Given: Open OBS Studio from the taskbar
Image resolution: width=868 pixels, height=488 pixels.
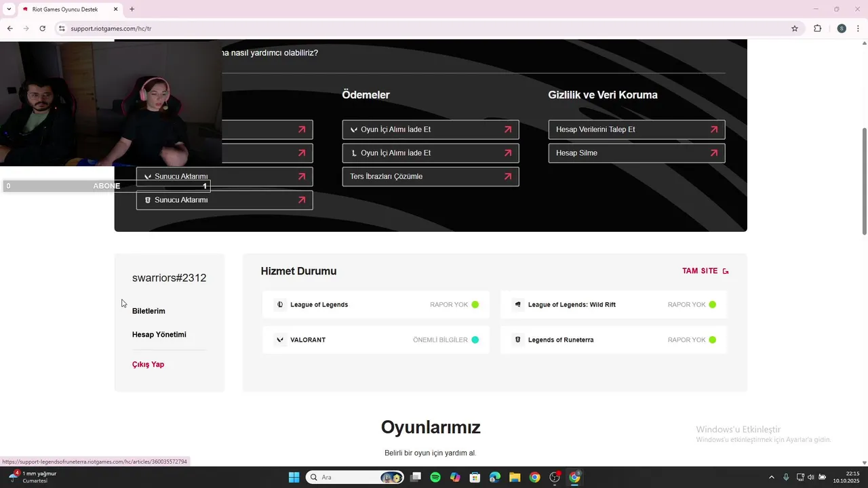Looking at the screenshot, I should 555,477.
